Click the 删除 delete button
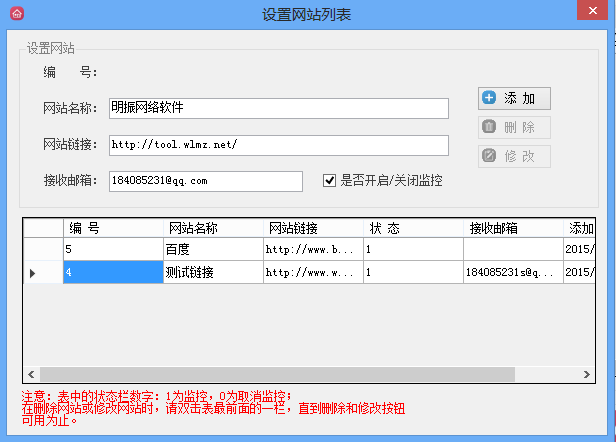The height and width of the screenshot is (442, 616). click(x=514, y=127)
